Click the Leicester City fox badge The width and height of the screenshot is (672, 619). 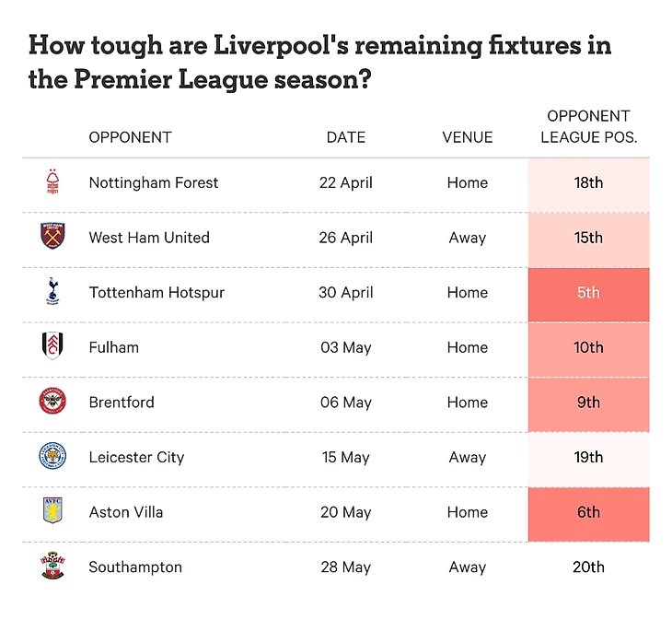coord(52,457)
